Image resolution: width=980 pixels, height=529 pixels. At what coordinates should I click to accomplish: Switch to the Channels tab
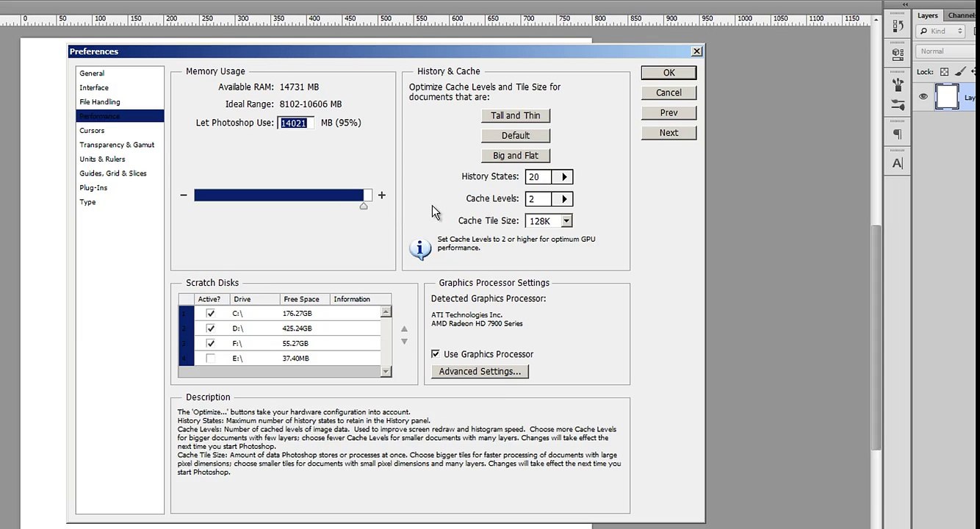coord(962,15)
